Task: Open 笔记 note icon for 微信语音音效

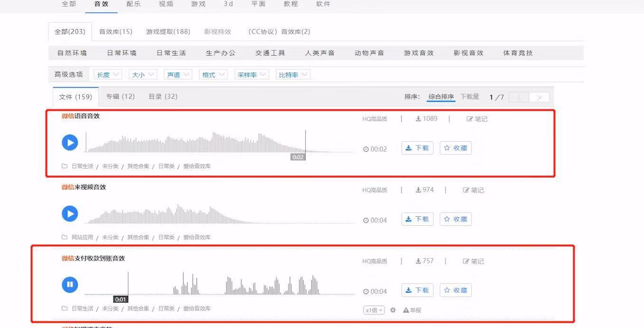Action: tap(470, 119)
